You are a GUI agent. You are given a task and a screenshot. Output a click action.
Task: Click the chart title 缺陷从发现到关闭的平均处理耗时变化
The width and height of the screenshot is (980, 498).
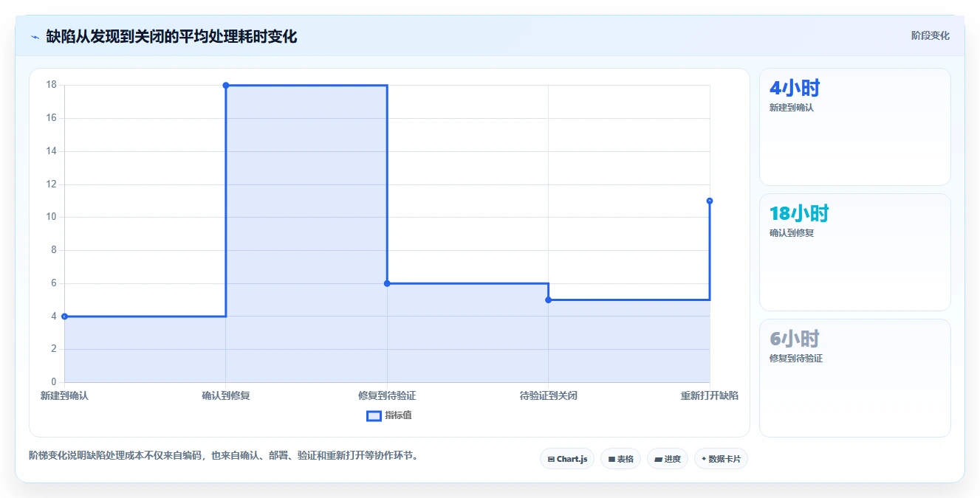171,36
